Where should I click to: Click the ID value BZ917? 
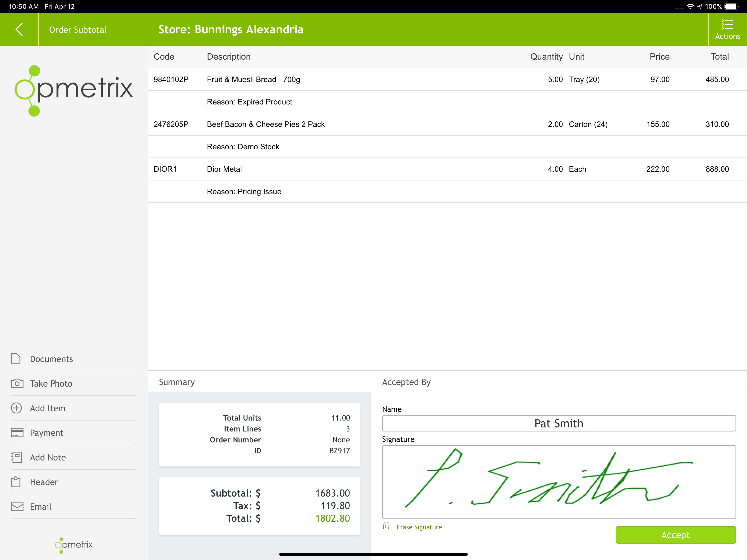point(339,451)
